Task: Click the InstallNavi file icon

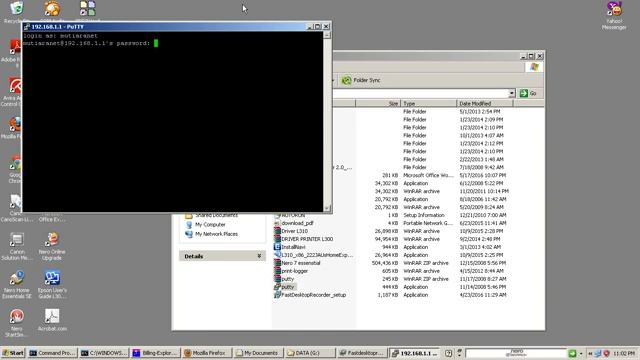Action: pos(278,247)
